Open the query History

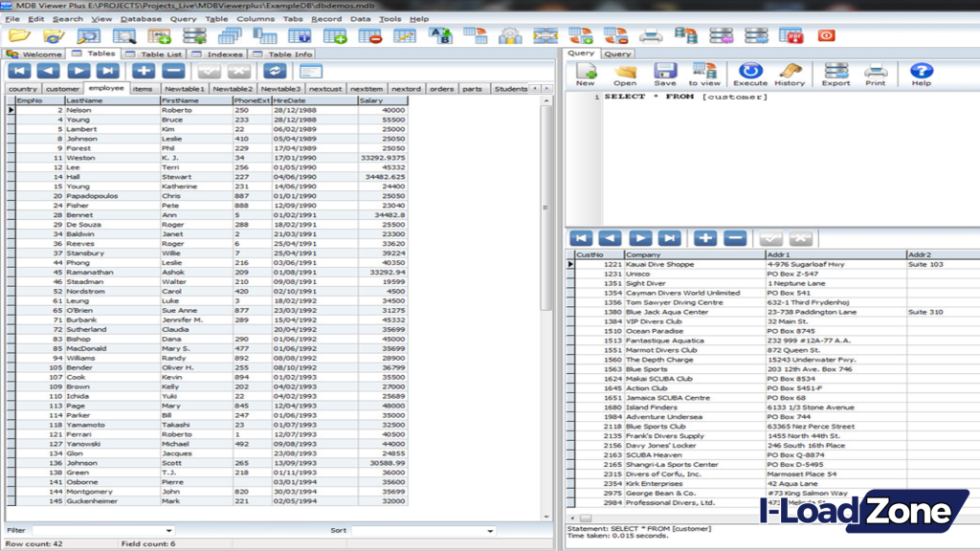point(791,72)
